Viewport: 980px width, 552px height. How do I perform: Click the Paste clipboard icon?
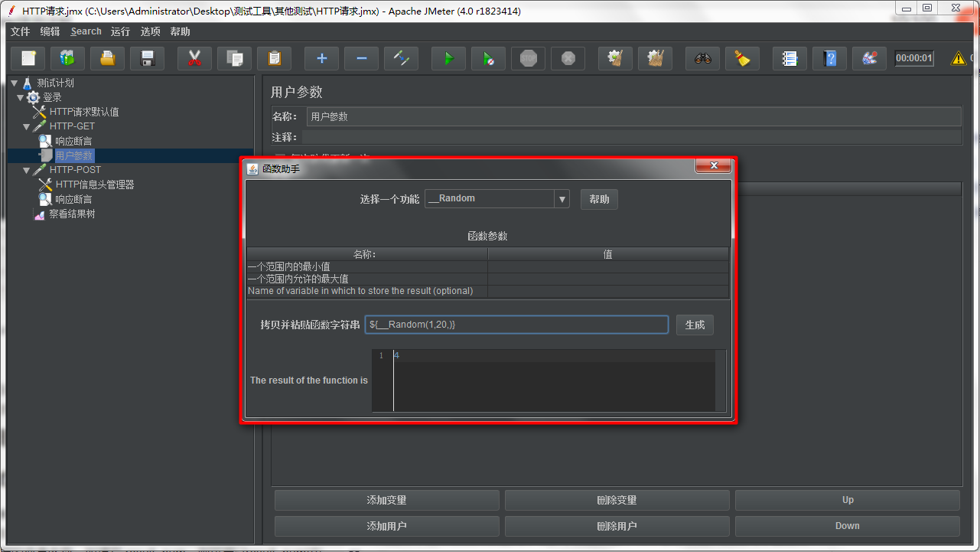(x=275, y=58)
